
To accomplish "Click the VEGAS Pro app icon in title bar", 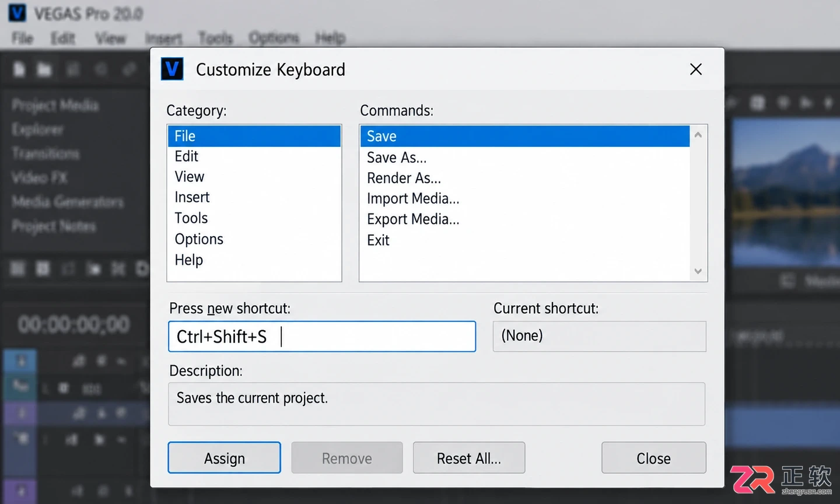I will [x=17, y=13].
